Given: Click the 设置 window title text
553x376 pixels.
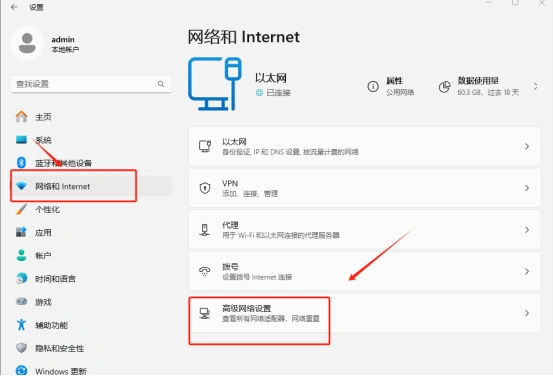Looking at the screenshot, I should (36, 7).
